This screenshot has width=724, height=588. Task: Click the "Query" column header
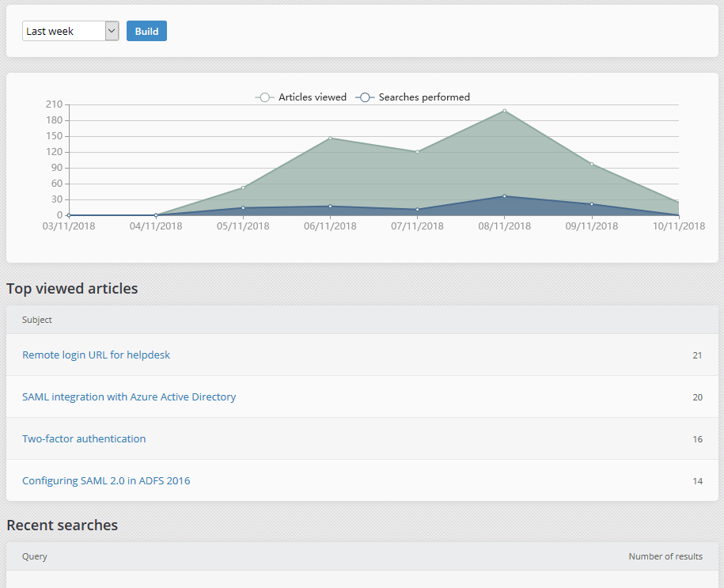pos(35,556)
